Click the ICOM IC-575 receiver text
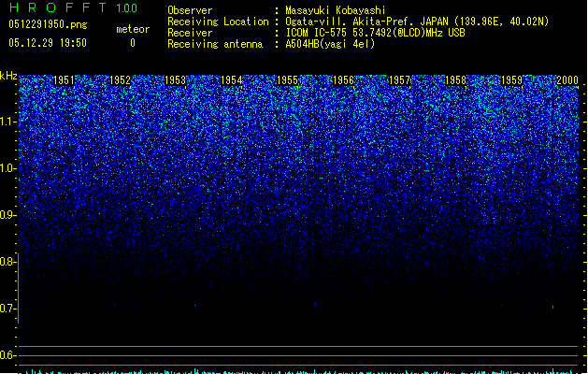Screen dimensions: 588x374 pos(376,33)
